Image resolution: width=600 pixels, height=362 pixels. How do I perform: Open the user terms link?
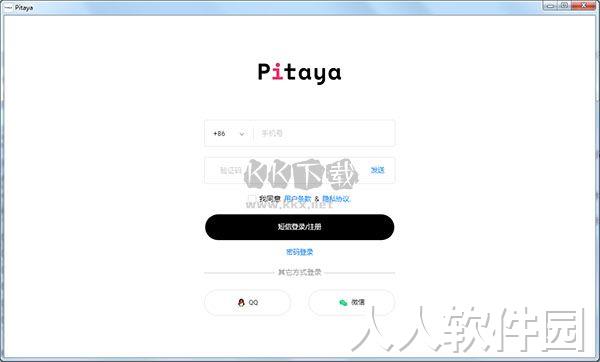pos(297,199)
